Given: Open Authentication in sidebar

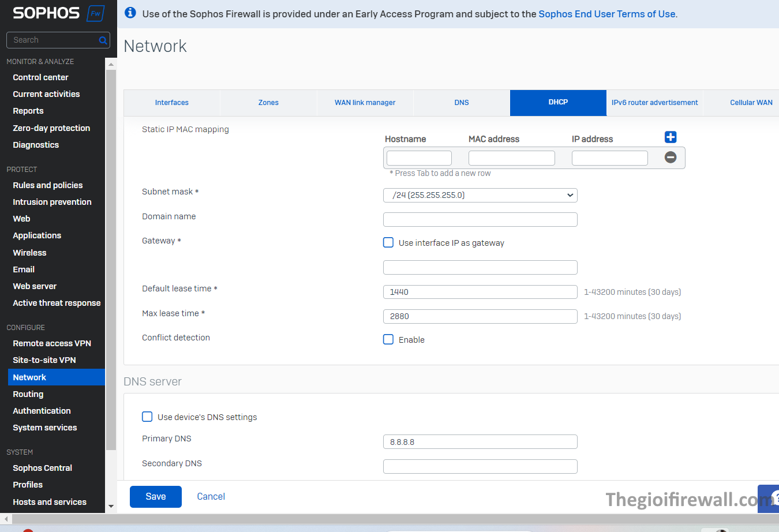Looking at the screenshot, I should coord(42,411).
